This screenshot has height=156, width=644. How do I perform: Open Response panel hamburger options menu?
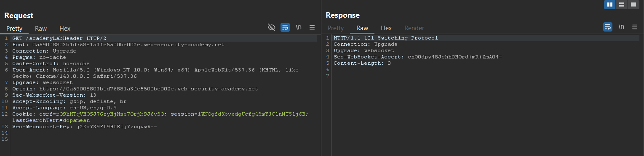pos(635,27)
